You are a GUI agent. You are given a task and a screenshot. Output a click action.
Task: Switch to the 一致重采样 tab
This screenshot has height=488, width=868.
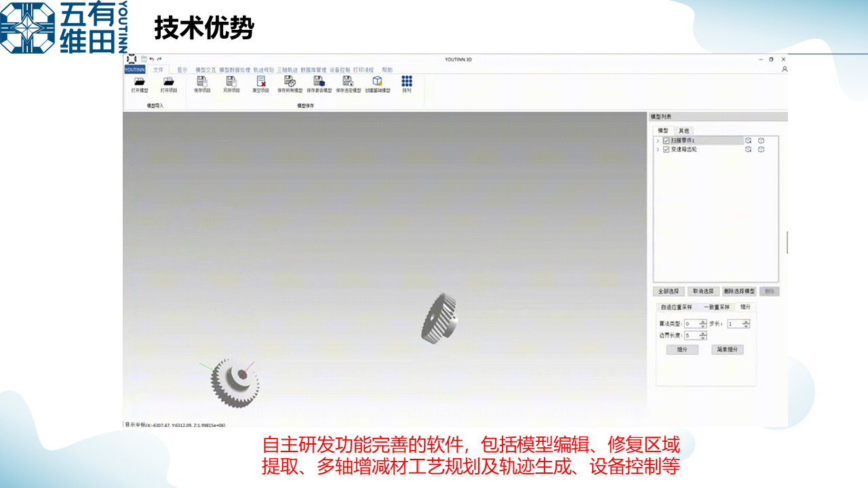(x=716, y=307)
